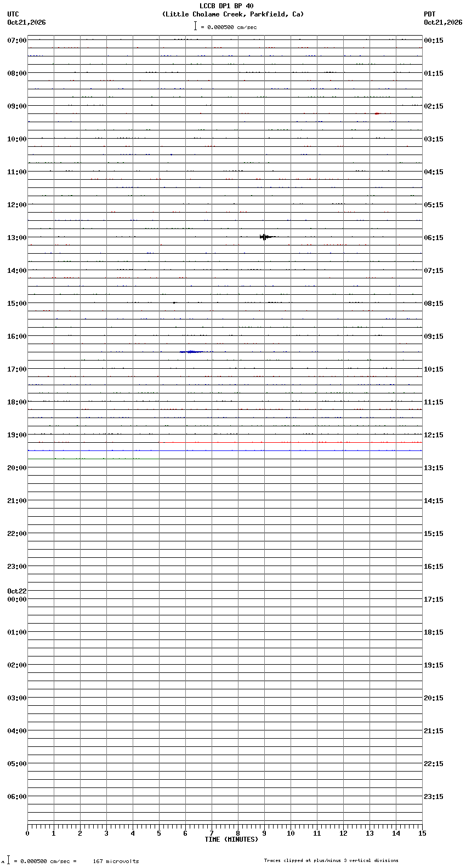466x868 pixels.
Task: Click the 'TIME (MINUTES)' axis label
Action: pyautogui.click(x=231, y=840)
